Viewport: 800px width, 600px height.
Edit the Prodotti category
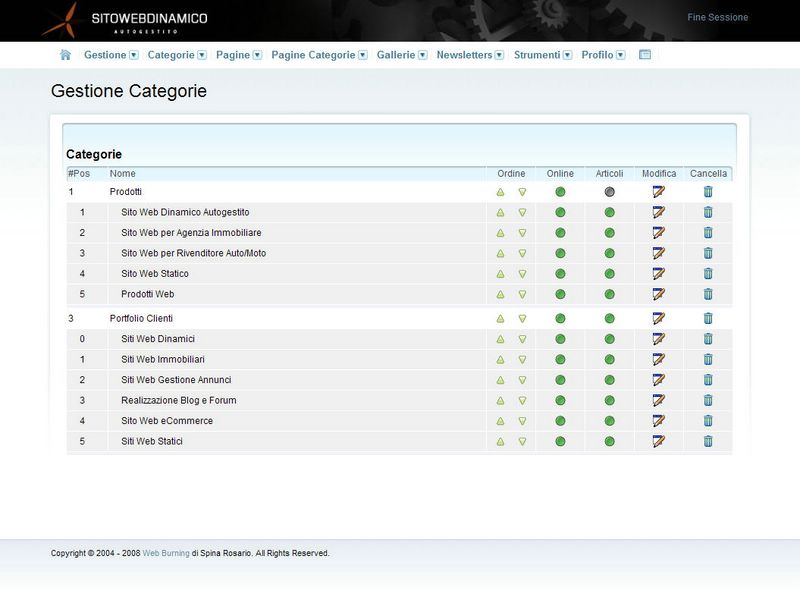[x=659, y=192]
